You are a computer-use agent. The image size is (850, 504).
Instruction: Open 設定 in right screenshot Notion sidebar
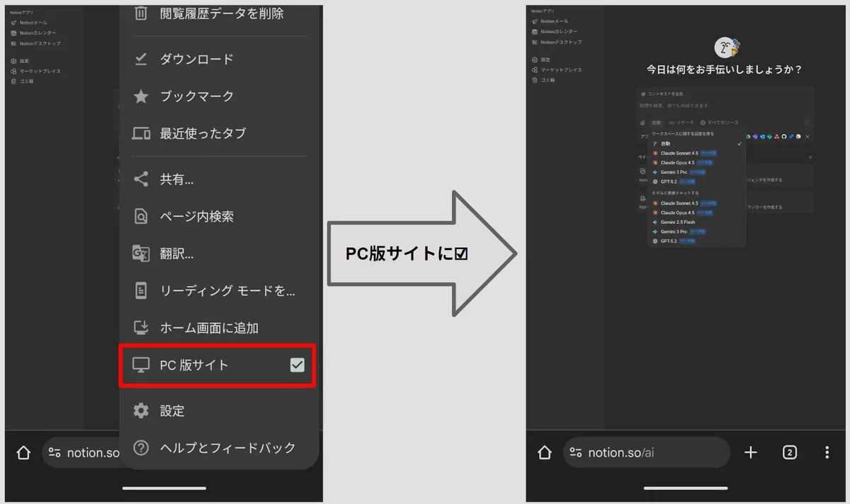541,59
